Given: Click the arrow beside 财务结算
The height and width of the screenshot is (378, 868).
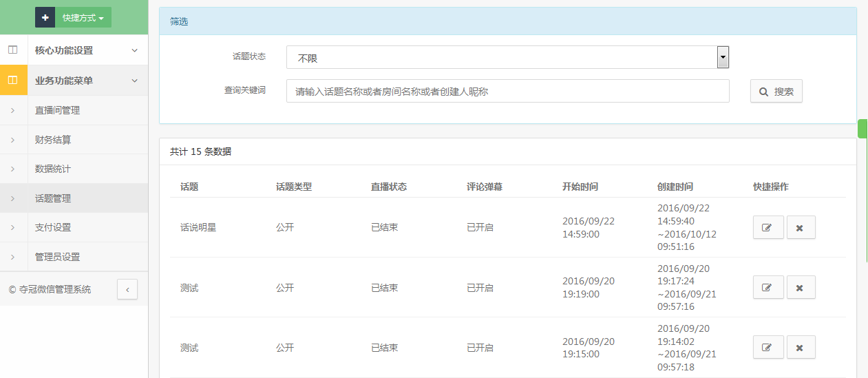Looking at the screenshot, I should [x=12, y=140].
